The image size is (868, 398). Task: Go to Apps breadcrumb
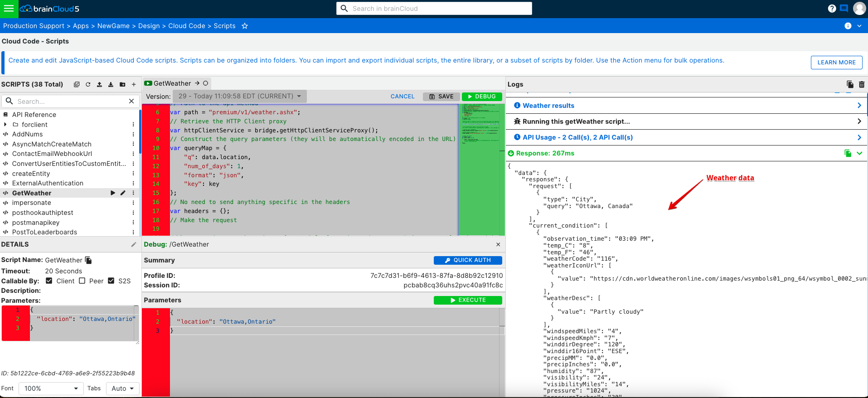point(81,26)
